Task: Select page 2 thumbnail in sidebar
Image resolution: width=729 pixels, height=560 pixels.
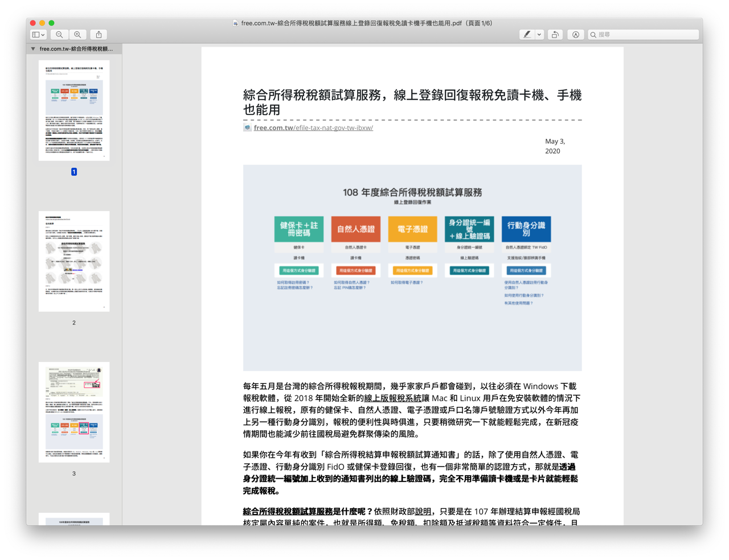Action: (x=74, y=261)
